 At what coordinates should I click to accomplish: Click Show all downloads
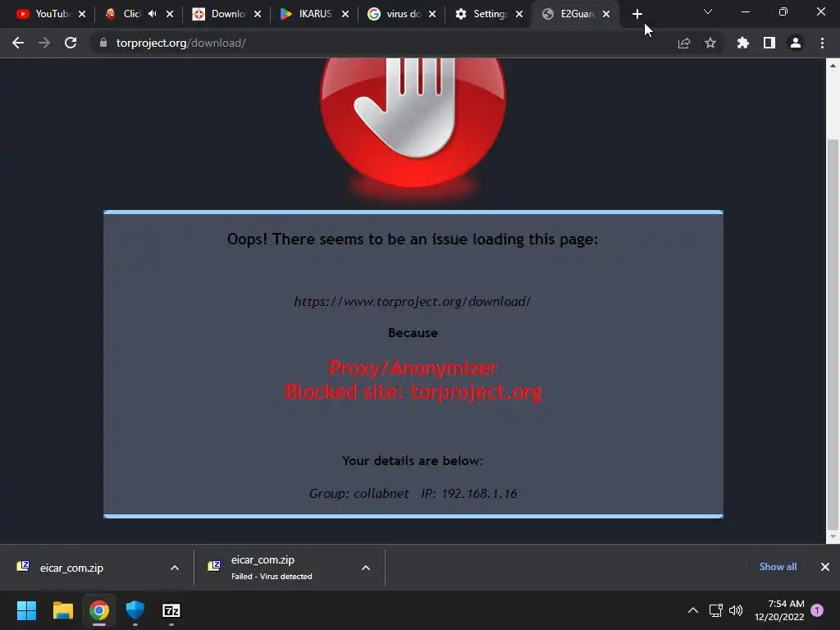pyautogui.click(x=778, y=567)
